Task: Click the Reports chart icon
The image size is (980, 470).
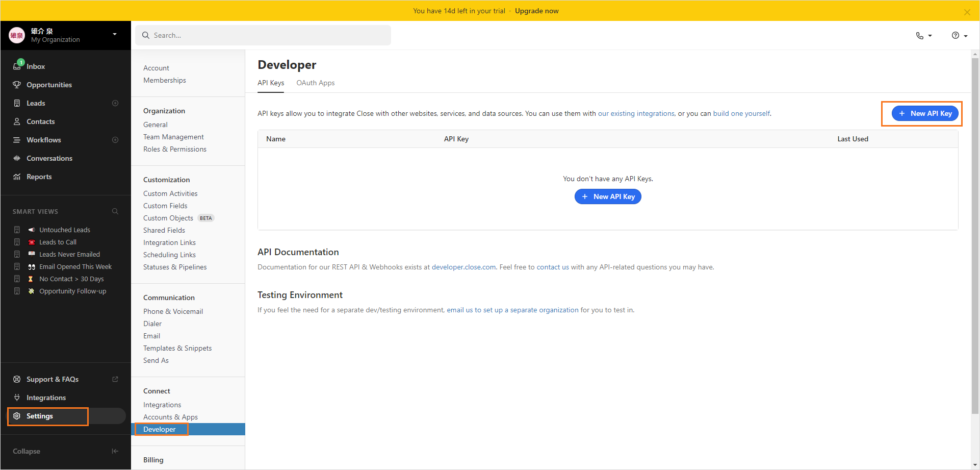Action: [x=17, y=177]
